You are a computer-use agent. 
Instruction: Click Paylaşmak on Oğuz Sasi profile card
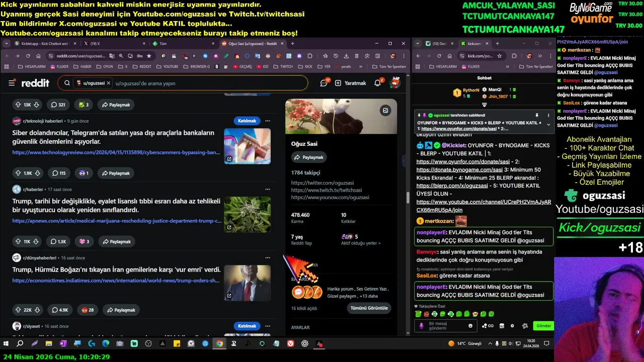point(308,157)
